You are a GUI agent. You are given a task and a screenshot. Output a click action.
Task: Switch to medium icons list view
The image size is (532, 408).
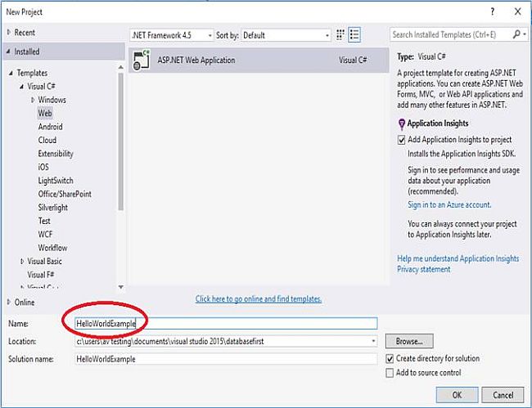click(354, 35)
